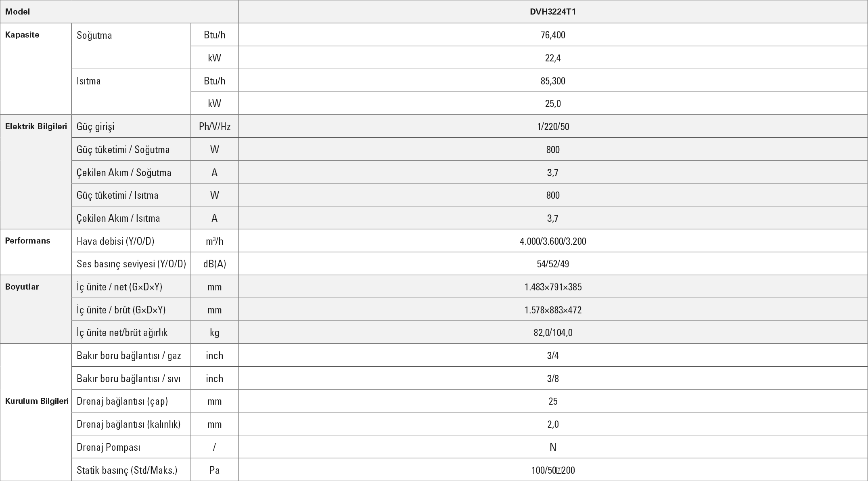The width and height of the screenshot is (868, 481).
Task: Select the Güç girişi row label
Action: coord(96,127)
